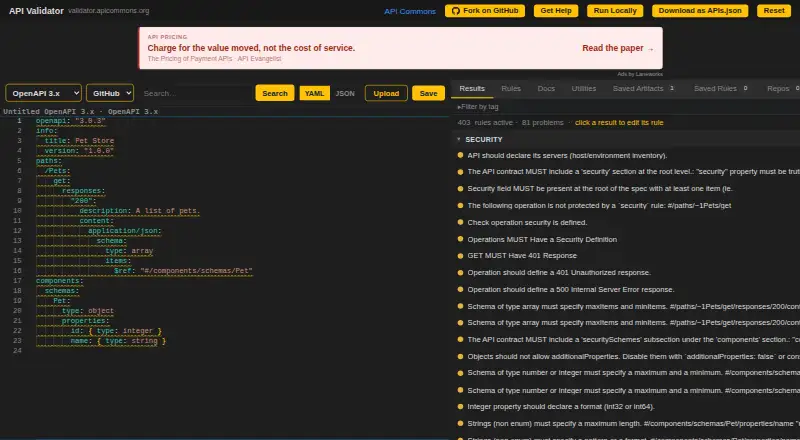Select 'The API contract MUST include a securitySchemes' result
The width and height of the screenshot is (800, 440).
pyautogui.click(x=634, y=339)
